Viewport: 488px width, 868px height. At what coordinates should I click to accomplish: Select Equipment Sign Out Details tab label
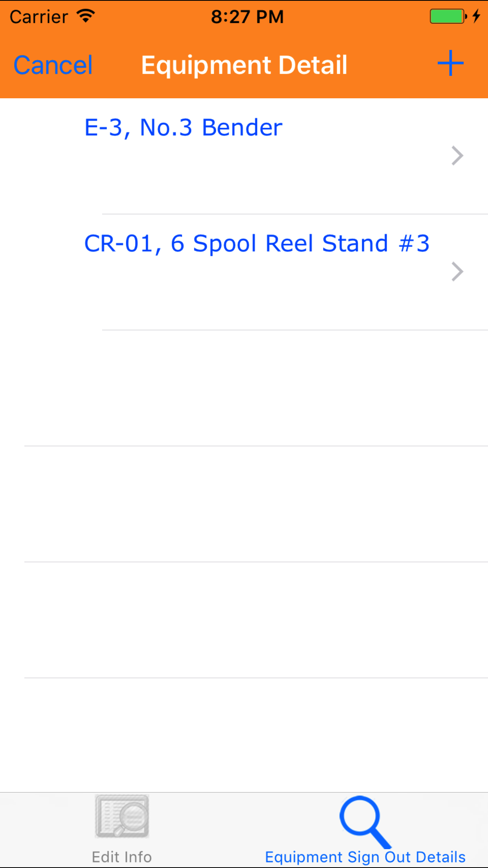tap(365, 857)
